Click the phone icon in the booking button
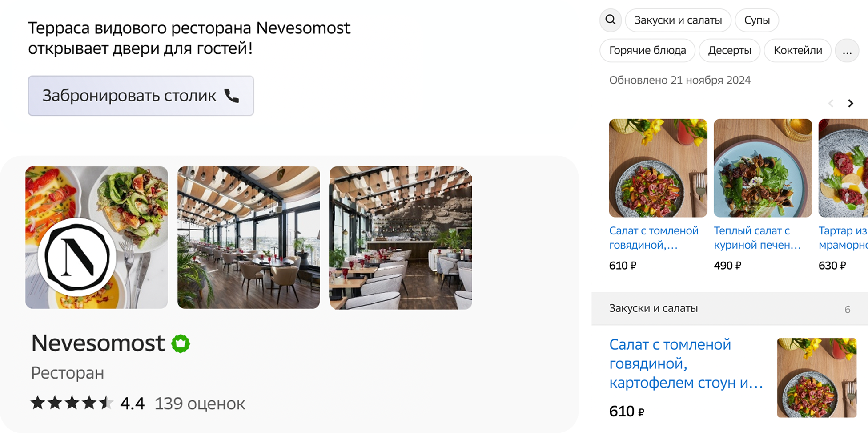This screenshot has width=868, height=436. (x=231, y=96)
